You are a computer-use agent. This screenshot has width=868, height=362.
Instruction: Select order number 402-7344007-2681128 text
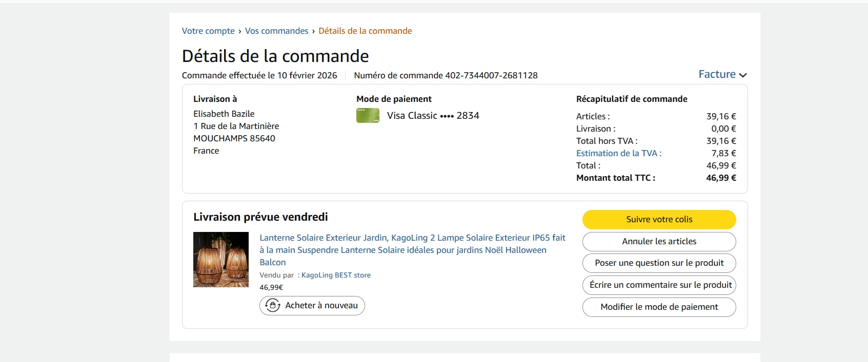coord(491,75)
